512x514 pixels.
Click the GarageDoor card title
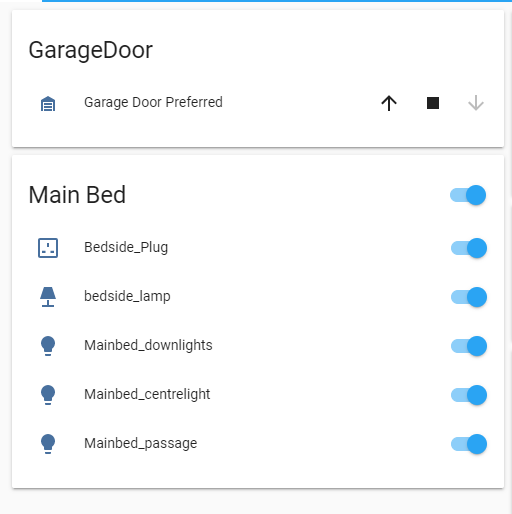click(91, 50)
